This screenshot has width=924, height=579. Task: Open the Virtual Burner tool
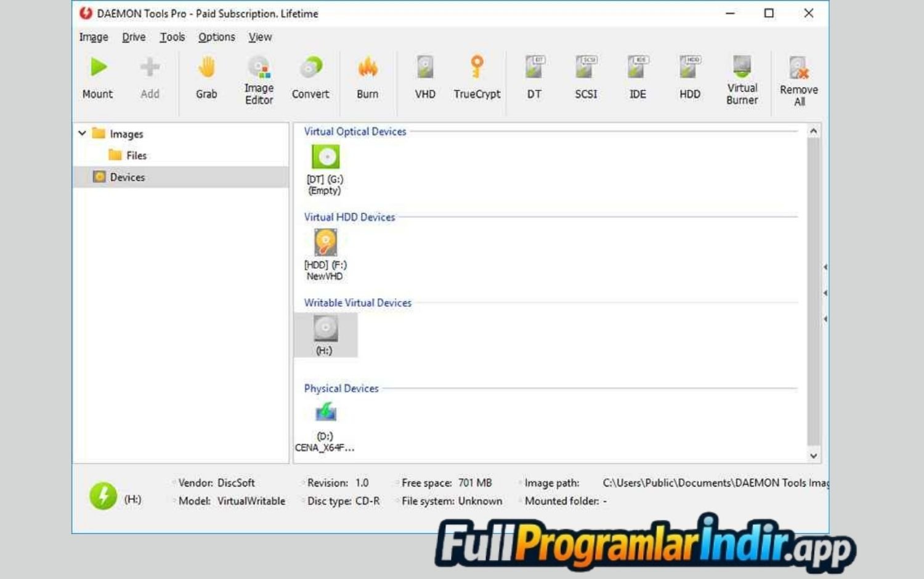coord(742,67)
